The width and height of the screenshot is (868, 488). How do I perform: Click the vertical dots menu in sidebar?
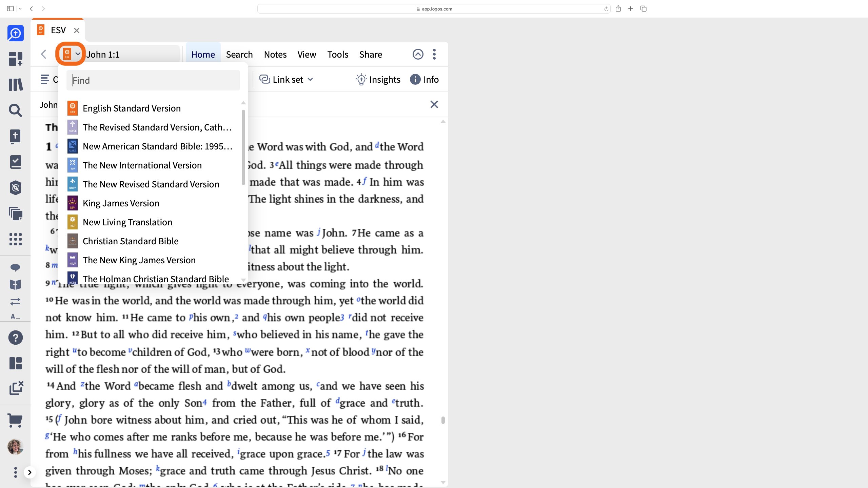[15, 472]
